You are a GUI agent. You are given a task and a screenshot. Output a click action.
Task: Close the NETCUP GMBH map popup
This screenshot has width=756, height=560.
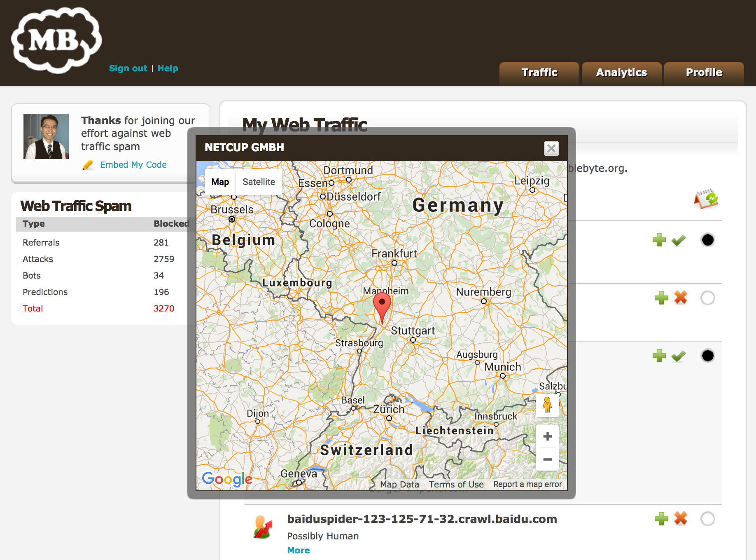click(x=551, y=148)
